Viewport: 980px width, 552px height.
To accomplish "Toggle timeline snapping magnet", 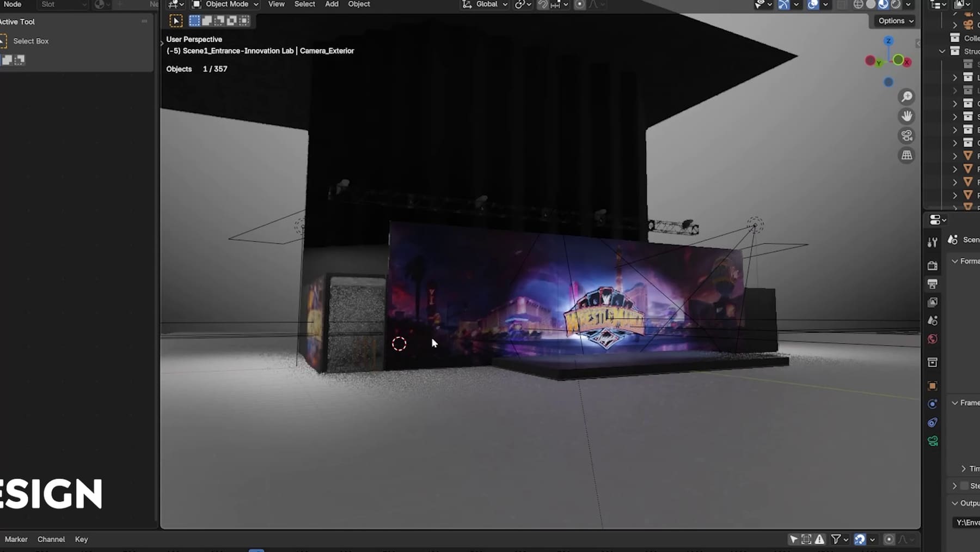I will click(860, 539).
